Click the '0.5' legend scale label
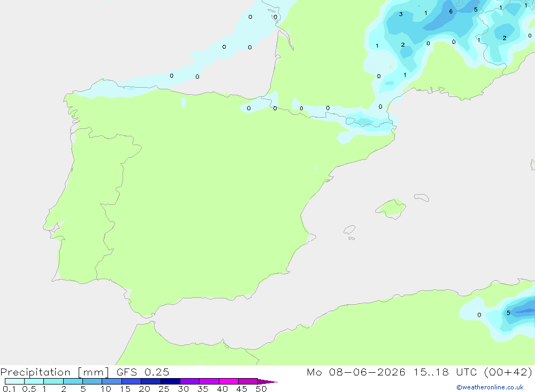Viewport: 535px width, 392px height. pos(29,389)
